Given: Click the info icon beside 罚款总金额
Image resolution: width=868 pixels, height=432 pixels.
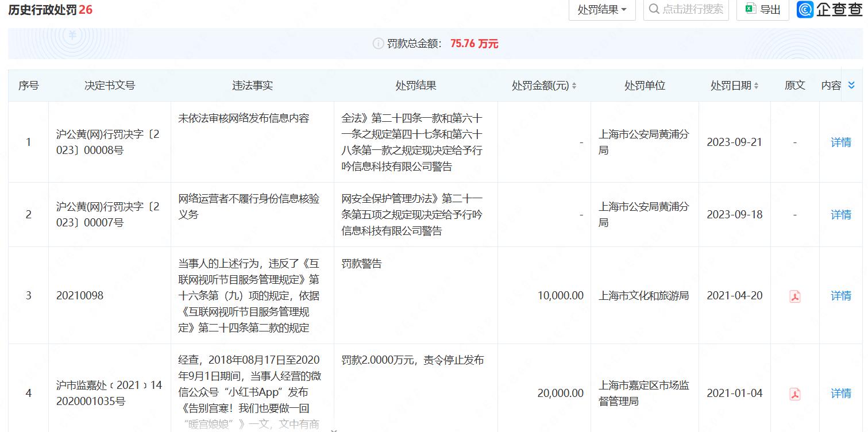Looking at the screenshot, I should click(x=378, y=44).
